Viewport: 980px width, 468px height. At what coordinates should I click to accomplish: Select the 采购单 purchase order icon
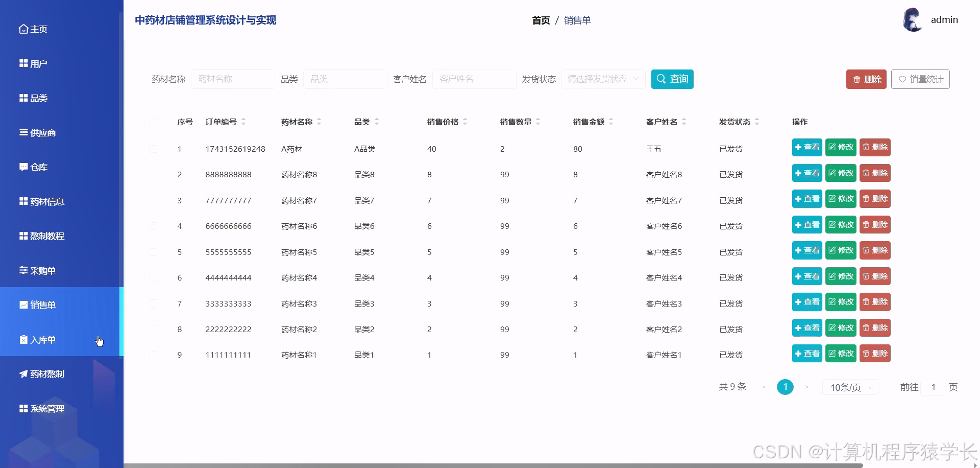click(x=23, y=271)
